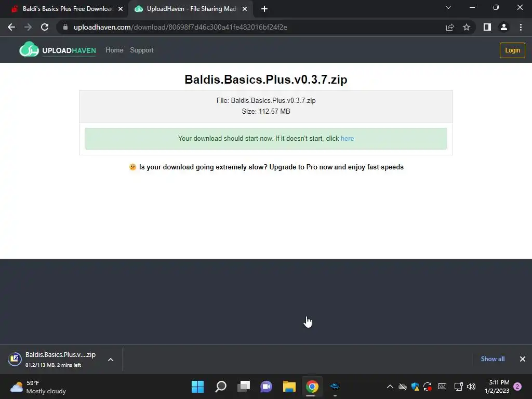The image size is (532, 399).
Task: Open the downloading Baldis.Basics.Plus zip item
Action: [x=54, y=360]
